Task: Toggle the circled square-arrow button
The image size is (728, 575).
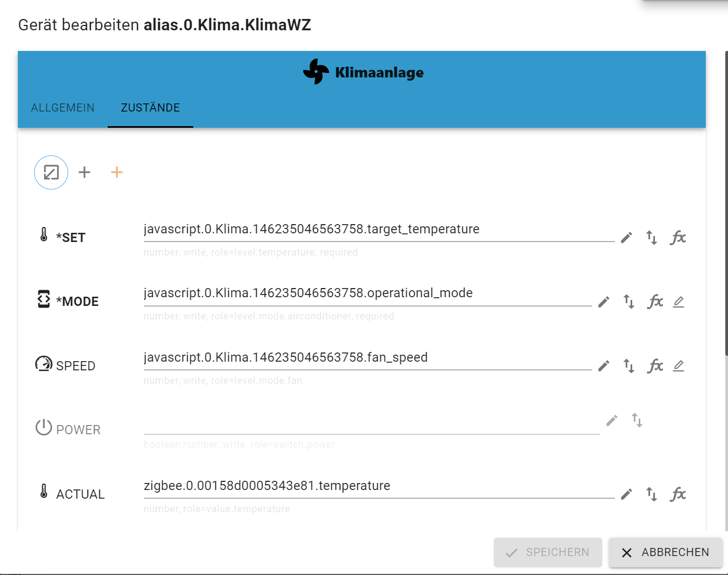Action: tap(51, 173)
